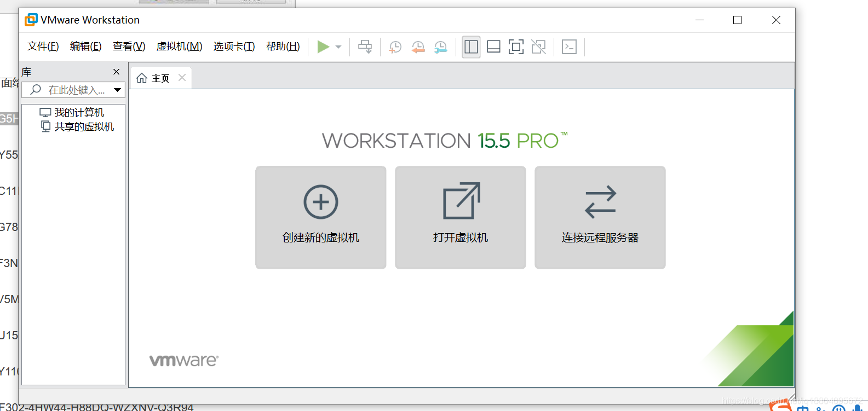Open the 虚拟机(M) menu

click(x=180, y=47)
